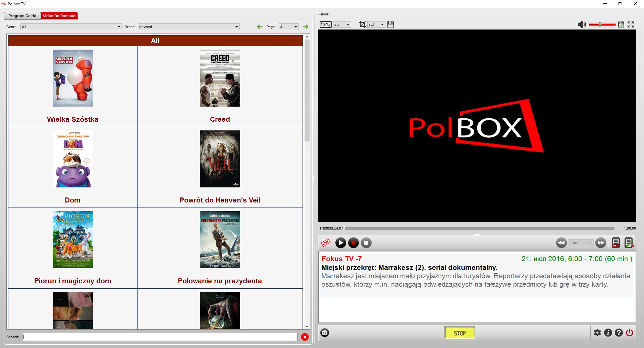Click the Fokus TV -7 channel name
Viewport: 644px width, 348px height.
341,259
